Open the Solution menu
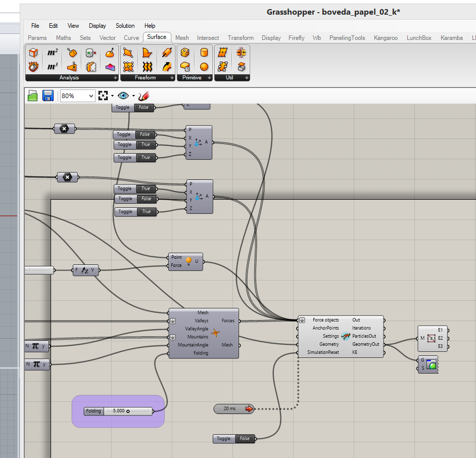Viewport: 476px width, 458px height. pos(125,26)
